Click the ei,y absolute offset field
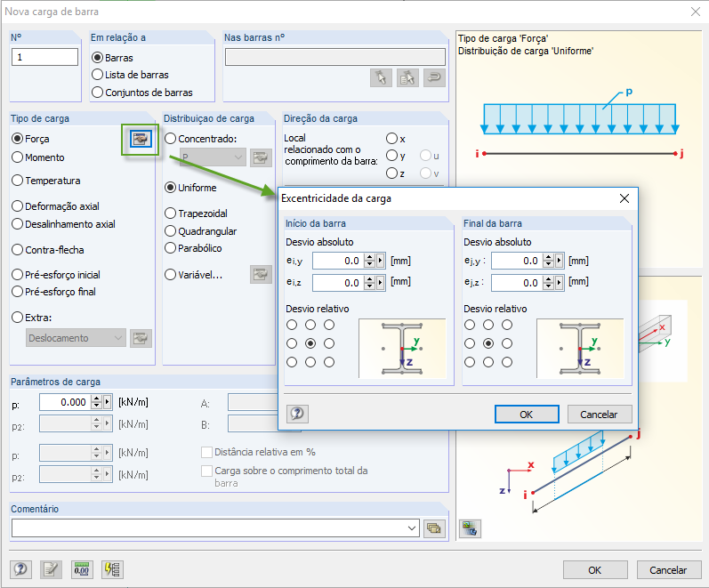This screenshot has width=709, height=588. 339,261
